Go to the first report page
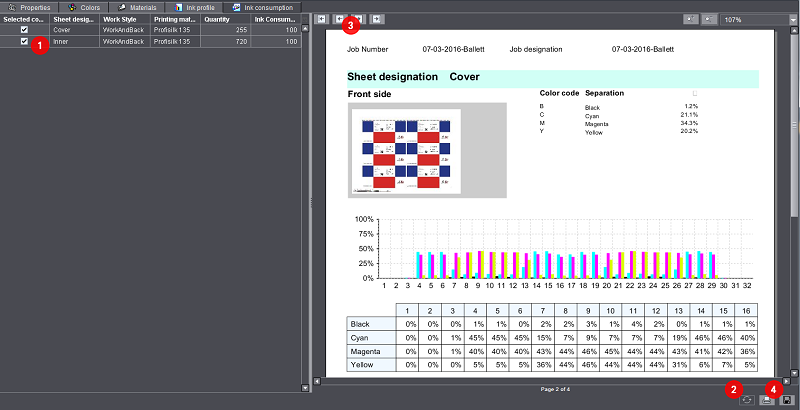800x410 pixels. tap(321, 19)
